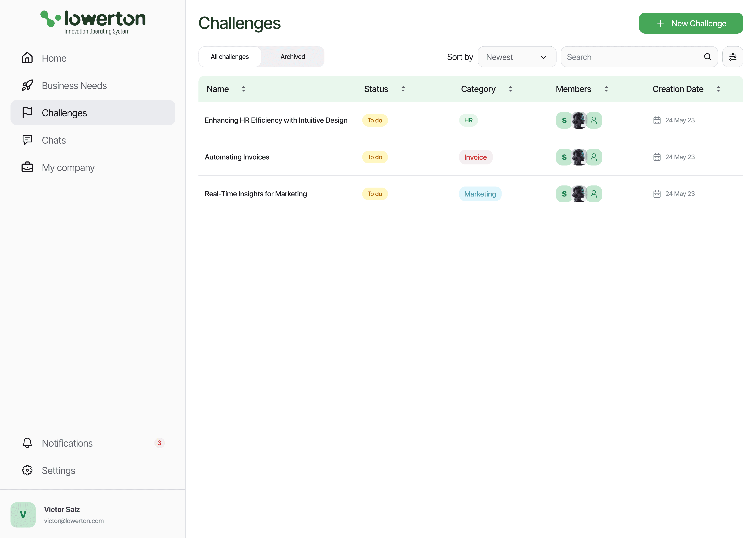Toggle sort arrows on Creation Date column
The image size is (756, 538).
pos(718,89)
